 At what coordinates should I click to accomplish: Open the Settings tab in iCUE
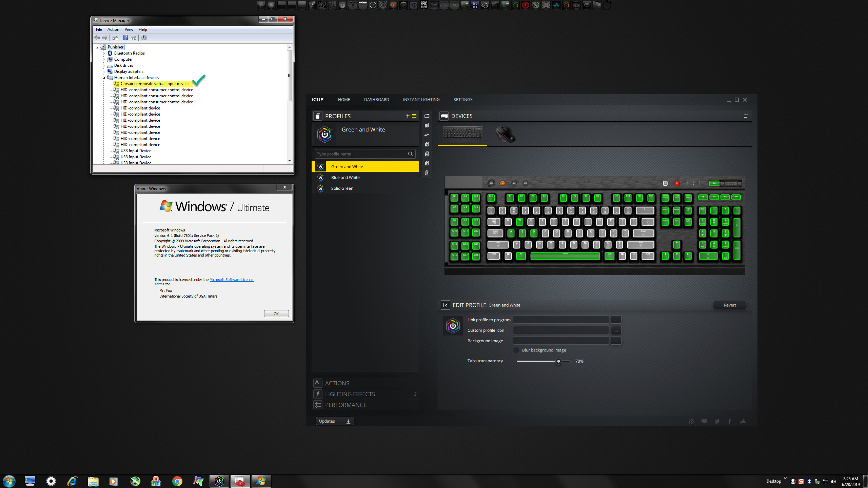click(x=463, y=100)
